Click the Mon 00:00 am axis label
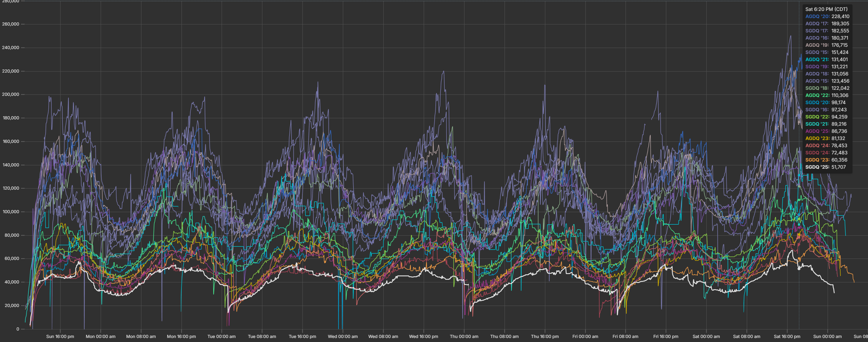 (100, 336)
